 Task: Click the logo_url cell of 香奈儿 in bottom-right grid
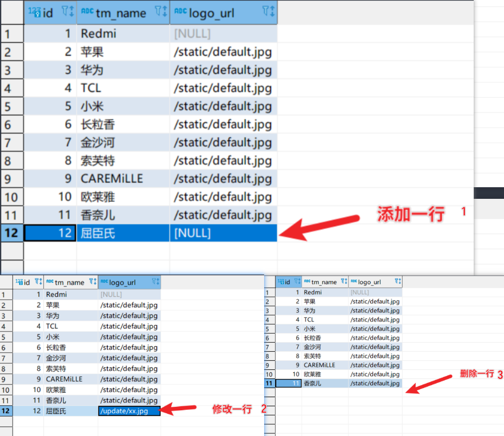click(375, 384)
